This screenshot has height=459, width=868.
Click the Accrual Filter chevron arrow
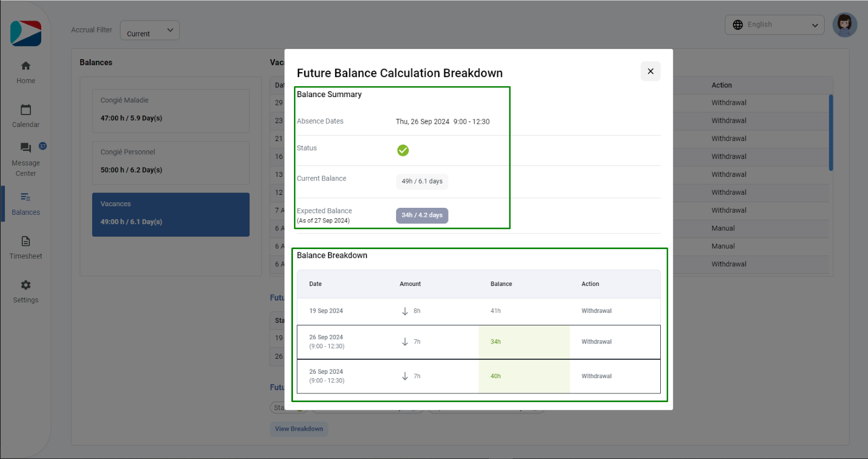pos(170,30)
